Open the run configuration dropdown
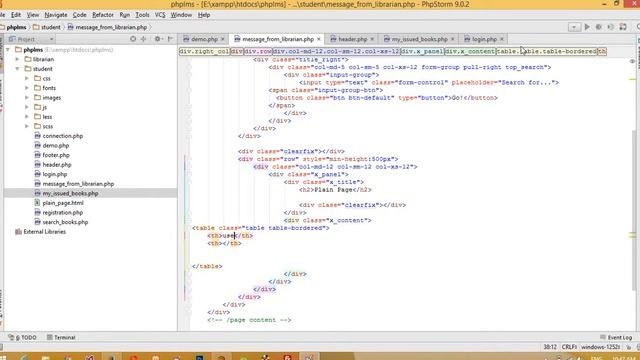 tap(574, 27)
